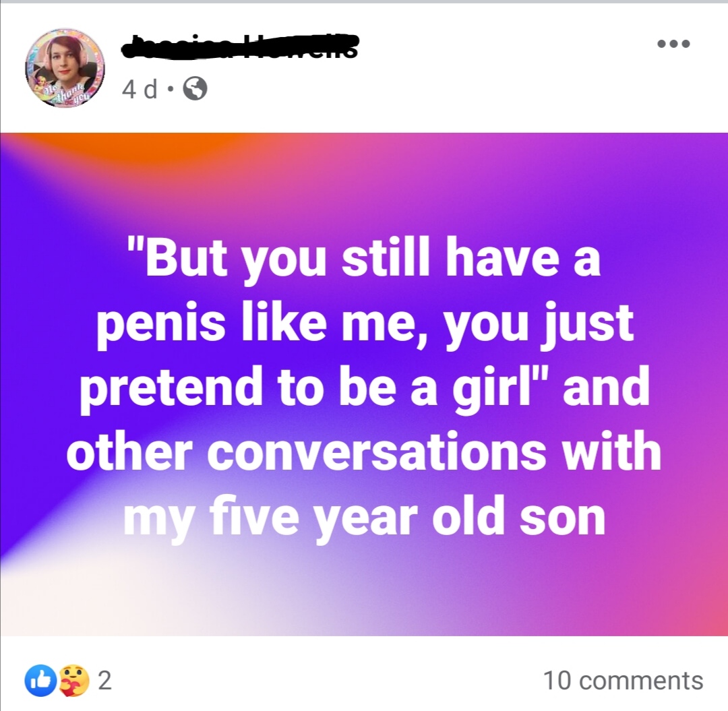Click the "4 d" post timestamp
728x711 pixels.
[x=140, y=89]
